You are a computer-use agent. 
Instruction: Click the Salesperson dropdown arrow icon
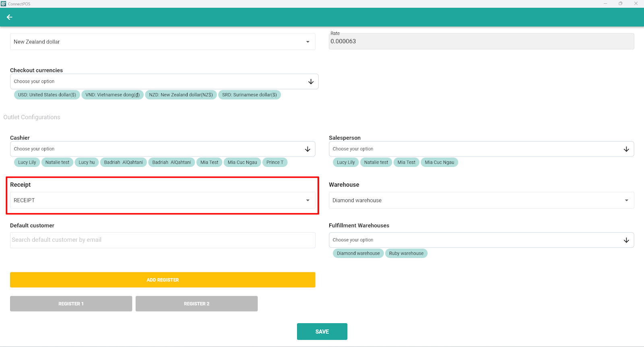[626, 149]
